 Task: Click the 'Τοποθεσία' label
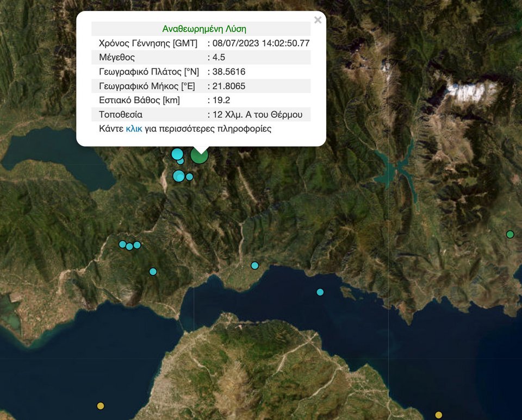(x=121, y=115)
